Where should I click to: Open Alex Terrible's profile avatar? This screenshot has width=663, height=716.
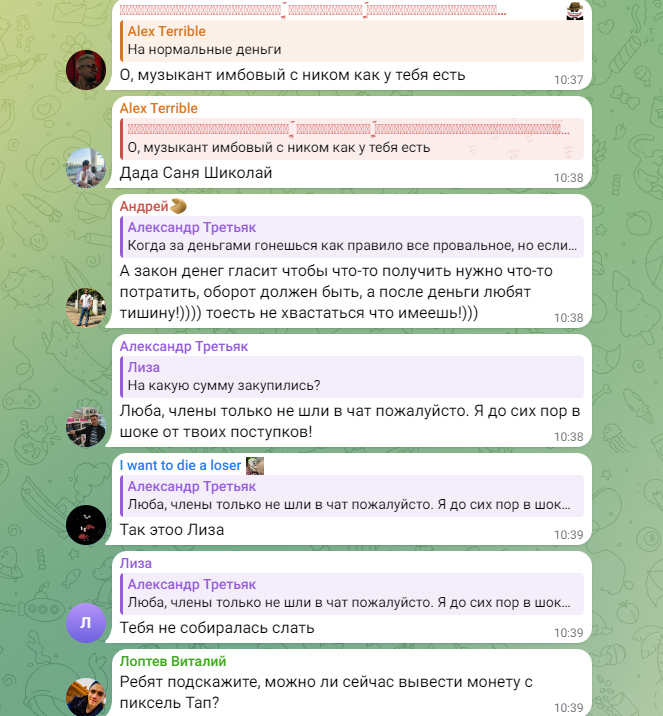(x=86, y=168)
